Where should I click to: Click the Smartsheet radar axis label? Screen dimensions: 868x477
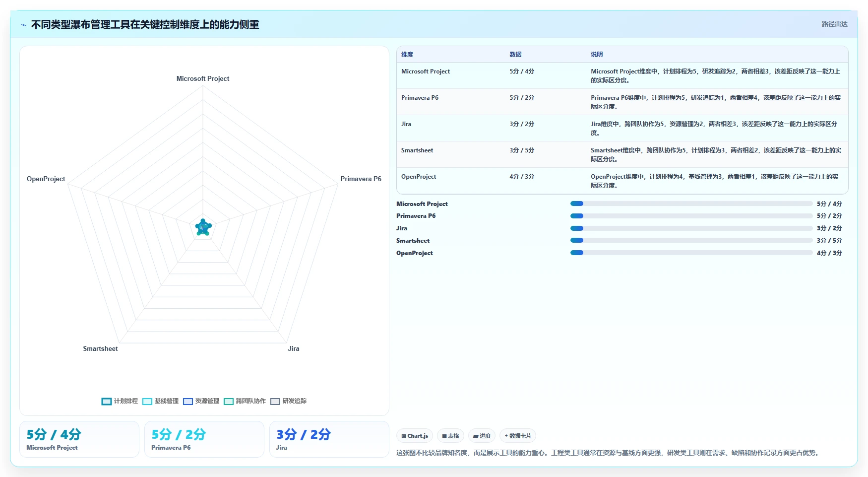pos(100,348)
